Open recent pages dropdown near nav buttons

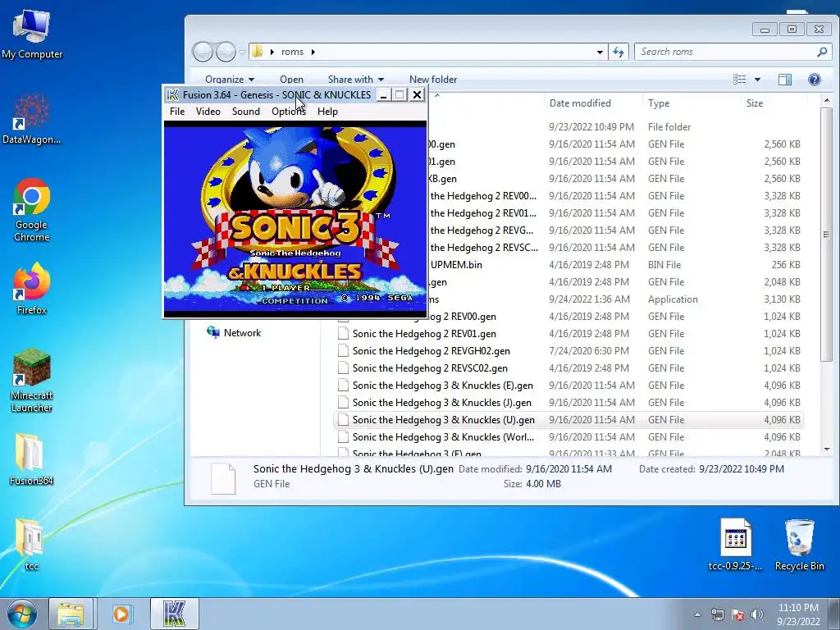point(242,52)
